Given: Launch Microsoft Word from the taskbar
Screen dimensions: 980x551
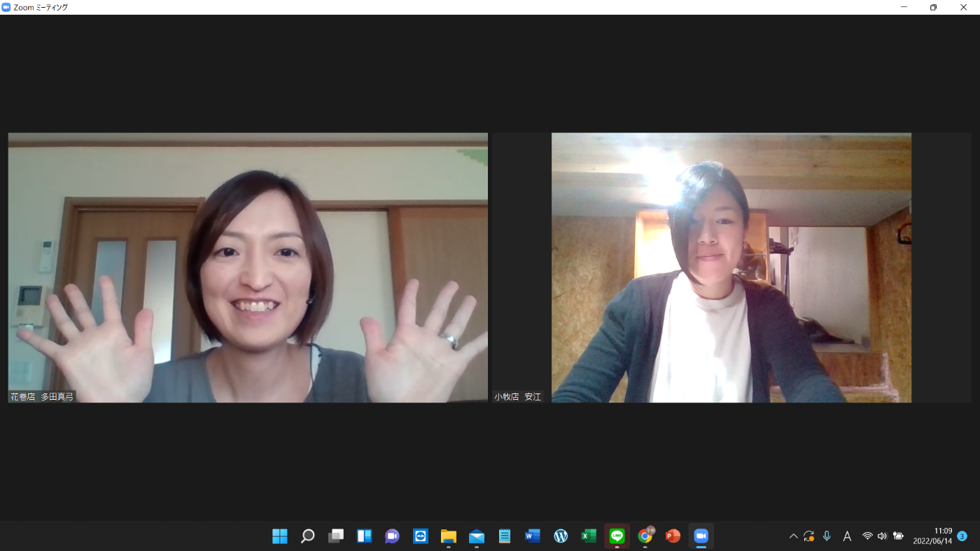Looking at the screenshot, I should pyautogui.click(x=533, y=536).
